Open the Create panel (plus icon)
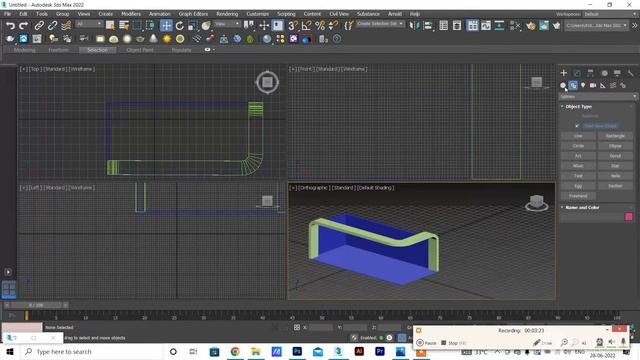Screen dimensions: 640x360 564,73
